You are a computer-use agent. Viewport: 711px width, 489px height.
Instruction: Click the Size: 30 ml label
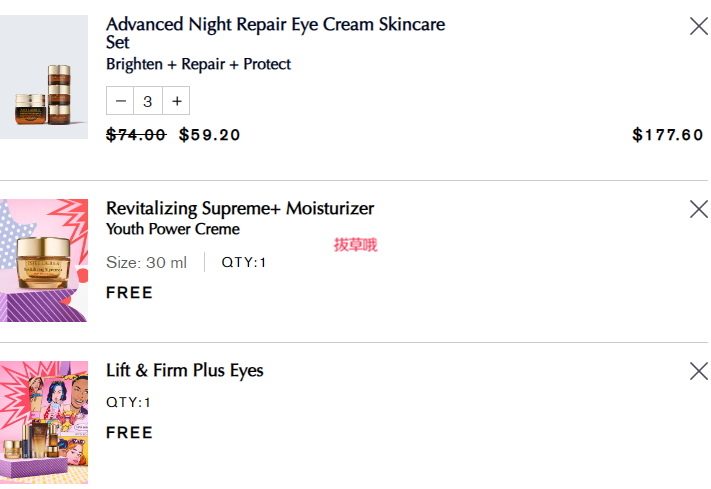pos(146,262)
